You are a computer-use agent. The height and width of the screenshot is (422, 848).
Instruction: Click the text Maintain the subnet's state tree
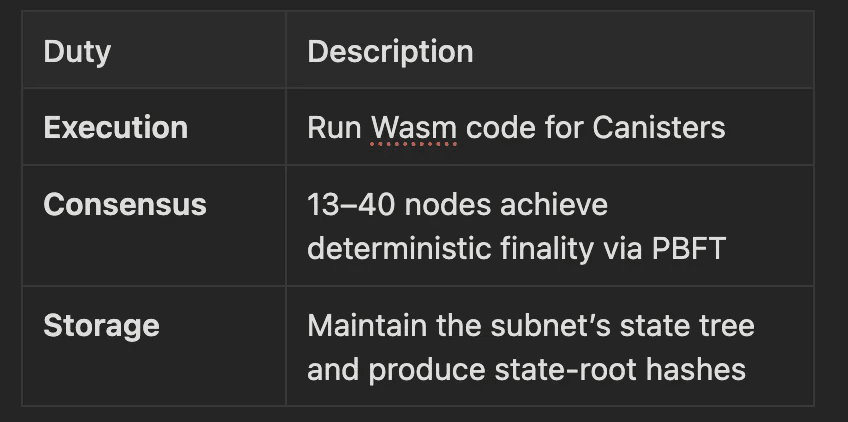pyautogui.click(x=530, y=326)
